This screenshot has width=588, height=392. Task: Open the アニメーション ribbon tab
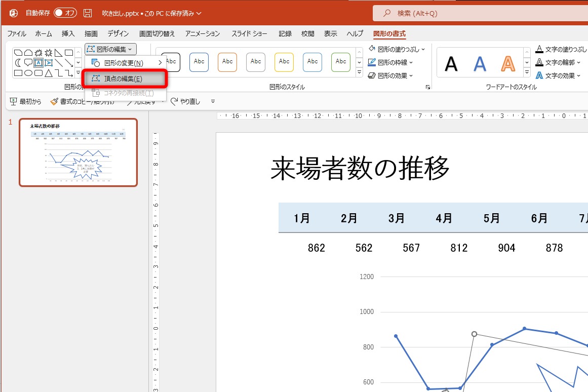[x=202, y=33]
